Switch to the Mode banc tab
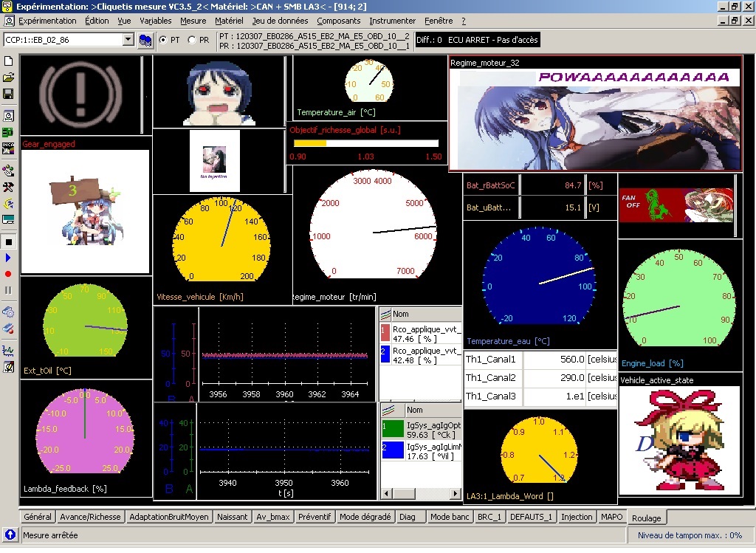Image resolution: width=756 pixels, height=553 pixels. pos(450,517)
